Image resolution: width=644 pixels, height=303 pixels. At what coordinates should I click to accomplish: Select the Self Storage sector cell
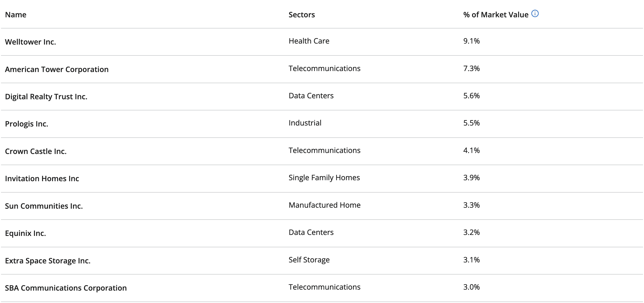tap(309, 260)
